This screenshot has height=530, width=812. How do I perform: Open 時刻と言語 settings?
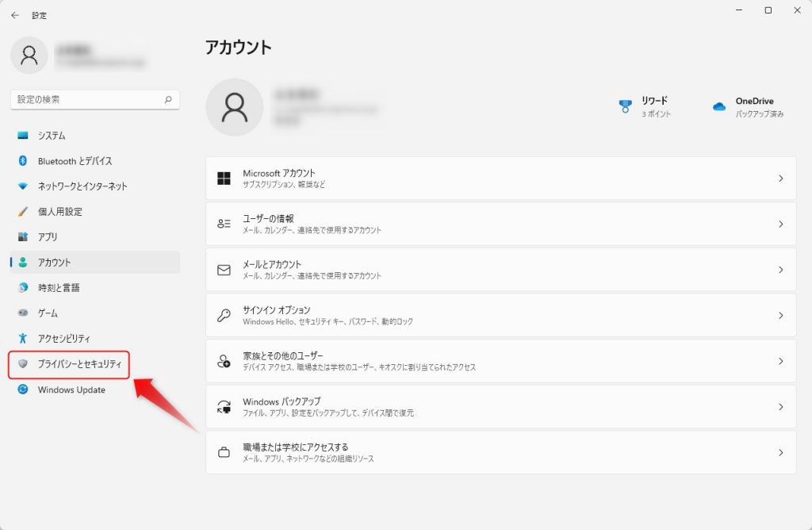coord(95,287)
